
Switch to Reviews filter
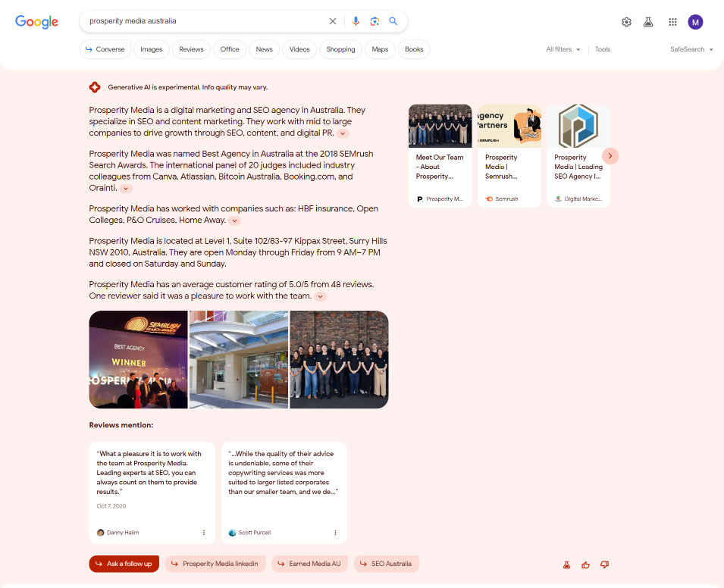[x=191, y=49]
